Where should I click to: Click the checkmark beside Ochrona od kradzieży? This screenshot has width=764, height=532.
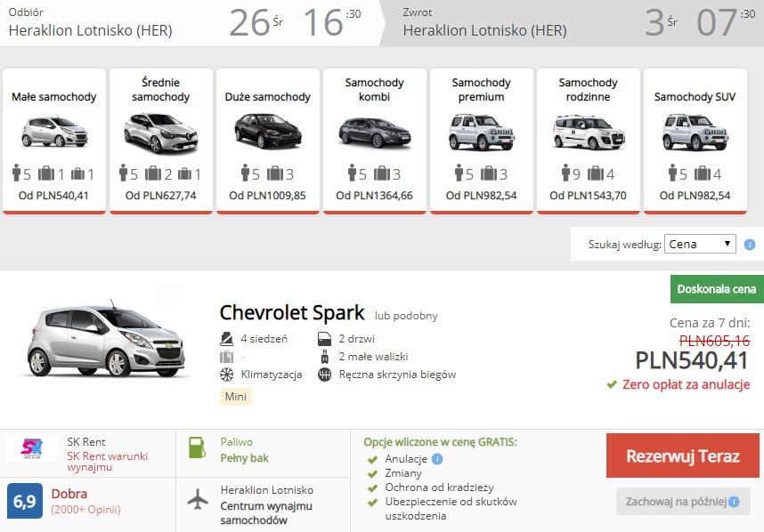[373, 488]
